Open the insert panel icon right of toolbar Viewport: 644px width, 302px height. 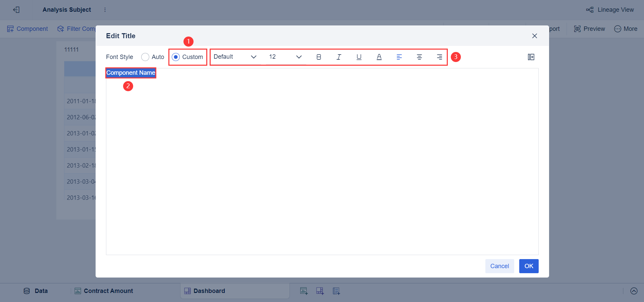coord(531,57)
